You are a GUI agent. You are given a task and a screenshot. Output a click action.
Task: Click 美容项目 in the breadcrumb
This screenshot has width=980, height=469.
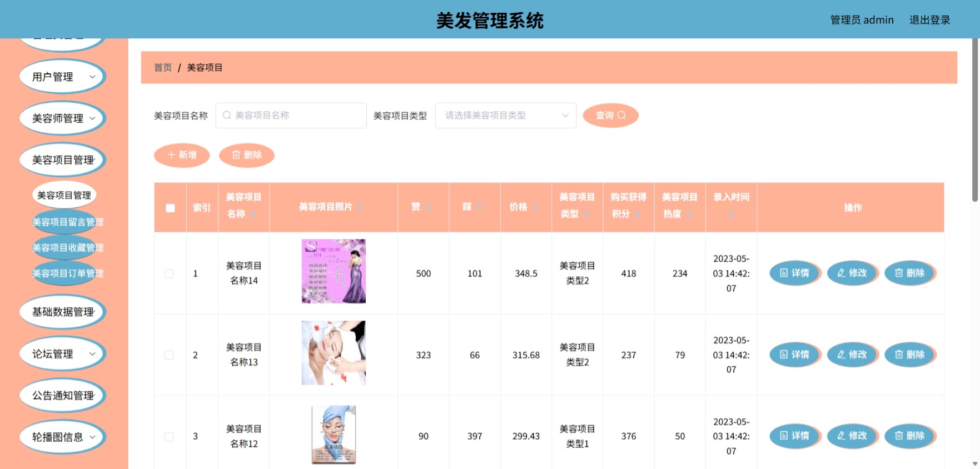(x=205, y=67)
